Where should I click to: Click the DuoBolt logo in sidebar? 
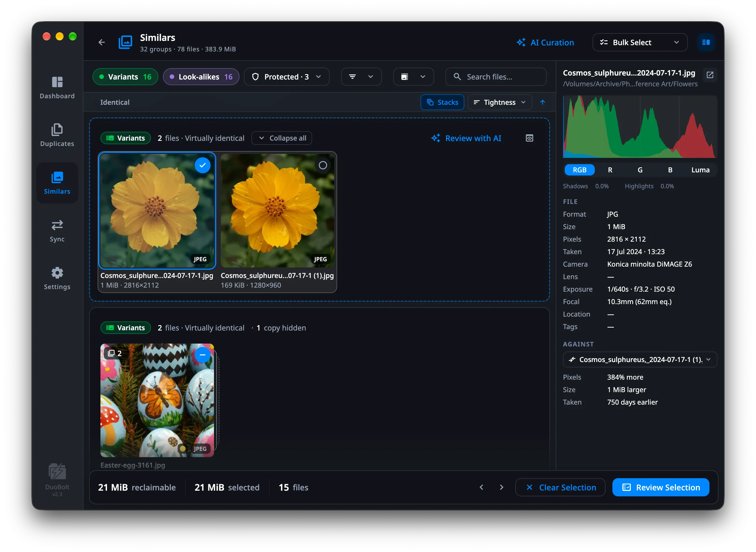coord(57,471)
